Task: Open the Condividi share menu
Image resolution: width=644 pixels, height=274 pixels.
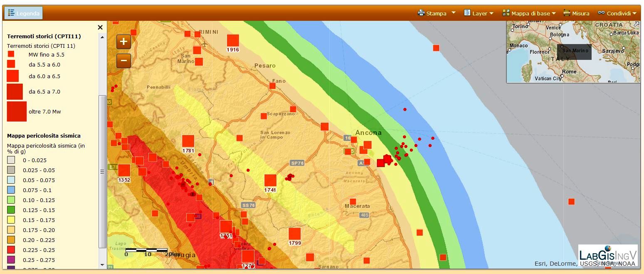Action: tap(617, 13)
